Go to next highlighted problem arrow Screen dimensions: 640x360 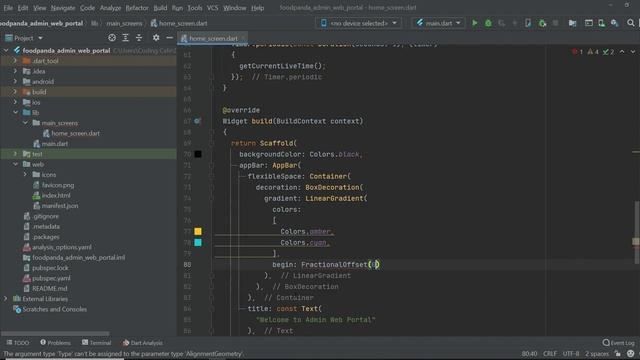[633, 52]
